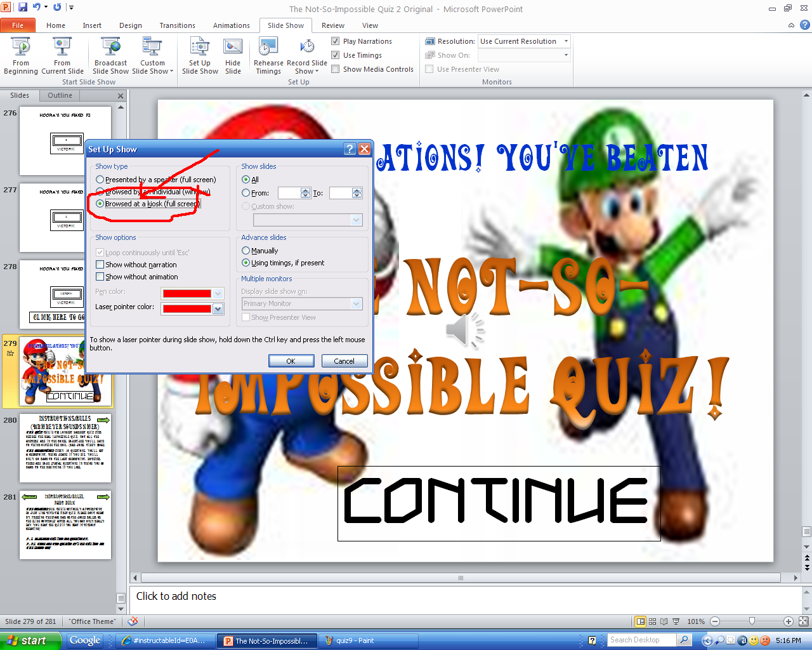This screenshot has width=812, height=650.
Task: Toggle Play Narrations checkbox
Action: [336, 41]
